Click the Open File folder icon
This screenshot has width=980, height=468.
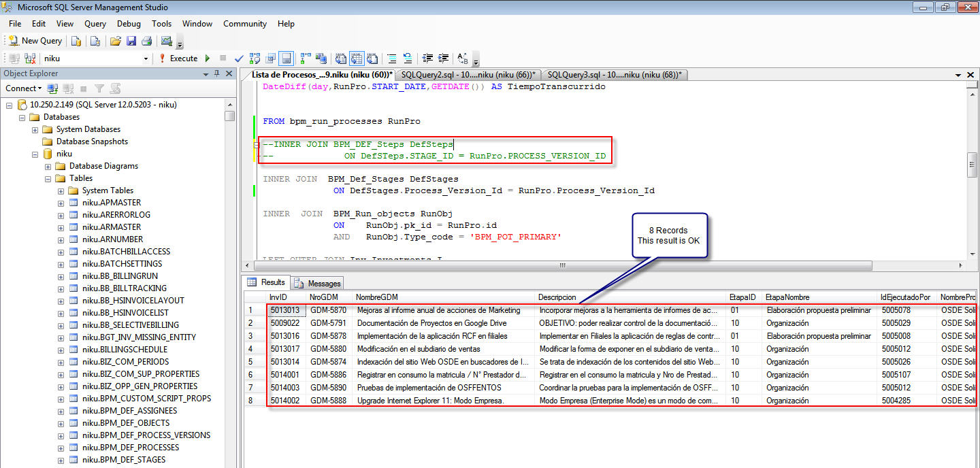tap(116, 41)
